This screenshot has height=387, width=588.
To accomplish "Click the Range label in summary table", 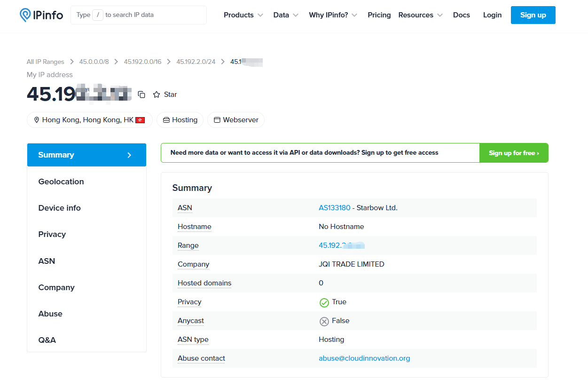I will click(x=188, y=245).
